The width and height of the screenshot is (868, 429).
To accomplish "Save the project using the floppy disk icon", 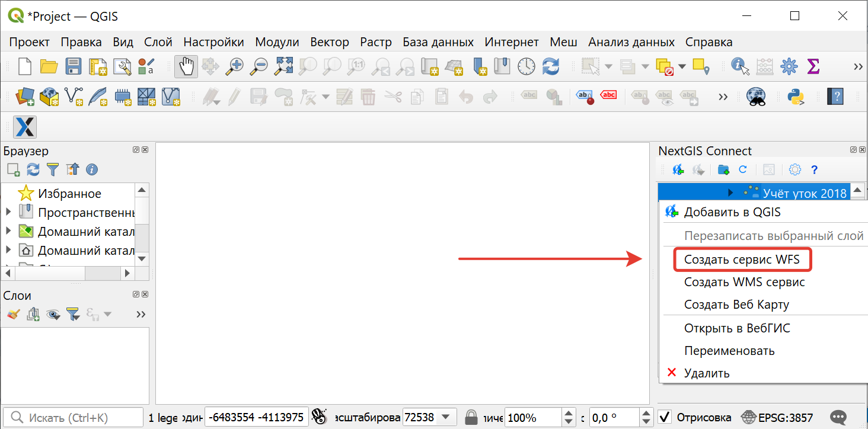I will pos(73,66).
